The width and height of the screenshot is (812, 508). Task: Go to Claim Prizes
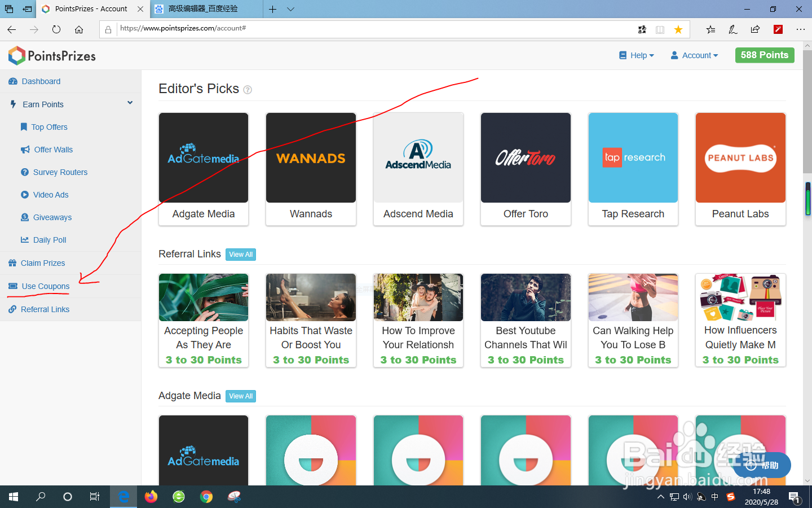click(x=37, y=263)
